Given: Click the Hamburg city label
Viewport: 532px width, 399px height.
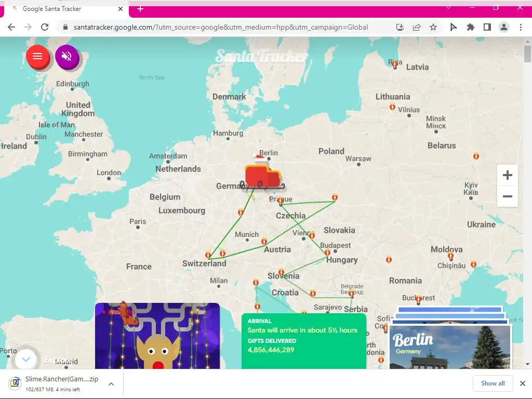Looking at the screenshot, I should click(228, 133).
